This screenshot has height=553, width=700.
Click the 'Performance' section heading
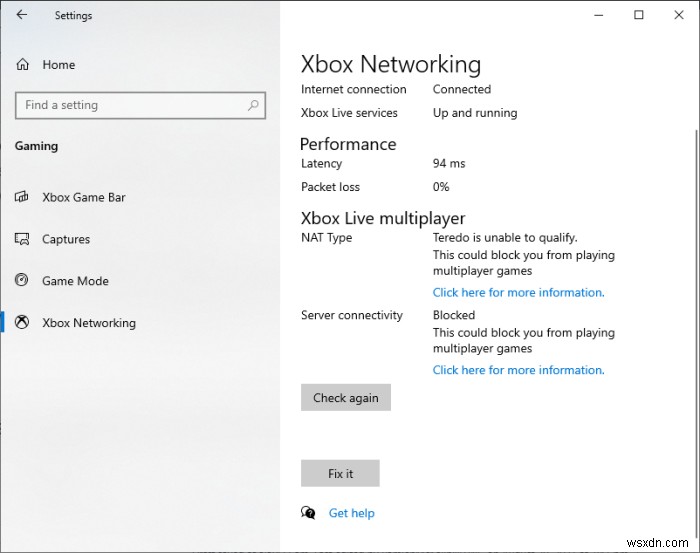coord(348,144)
